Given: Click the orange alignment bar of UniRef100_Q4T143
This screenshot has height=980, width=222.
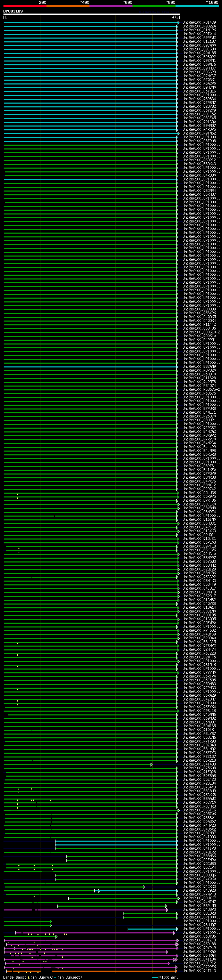Looking at the screenshot, I should pyautogui.click(x=92, y=971).
